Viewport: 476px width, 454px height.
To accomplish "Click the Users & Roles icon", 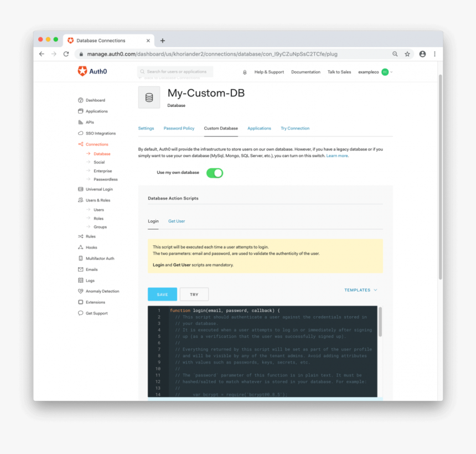I will (80, 200).
